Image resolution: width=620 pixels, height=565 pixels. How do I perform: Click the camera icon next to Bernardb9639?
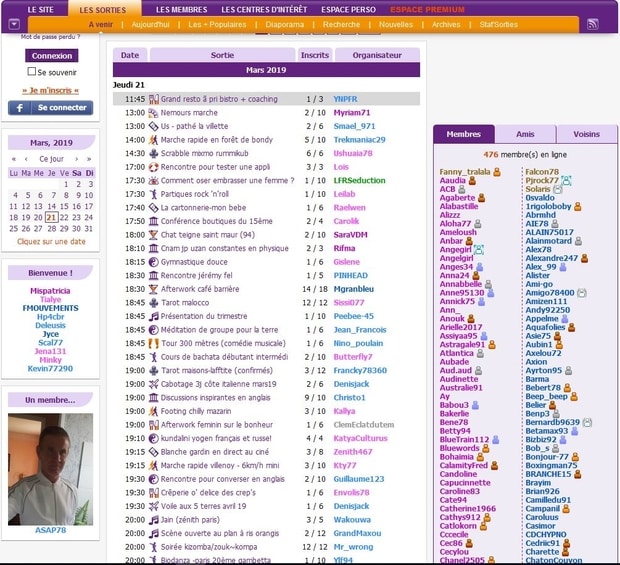(588, 422)
